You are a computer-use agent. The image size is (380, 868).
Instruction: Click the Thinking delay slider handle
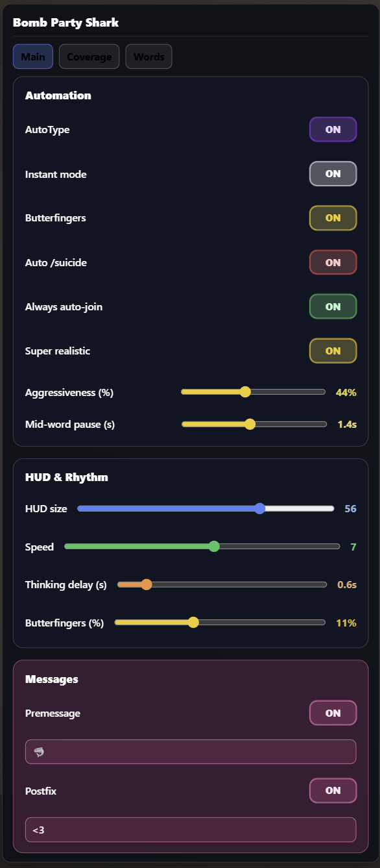[146, 584]
